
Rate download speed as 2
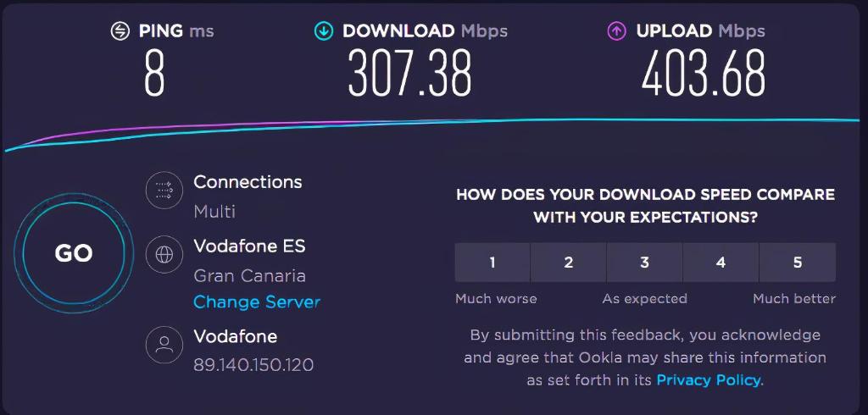569,263
